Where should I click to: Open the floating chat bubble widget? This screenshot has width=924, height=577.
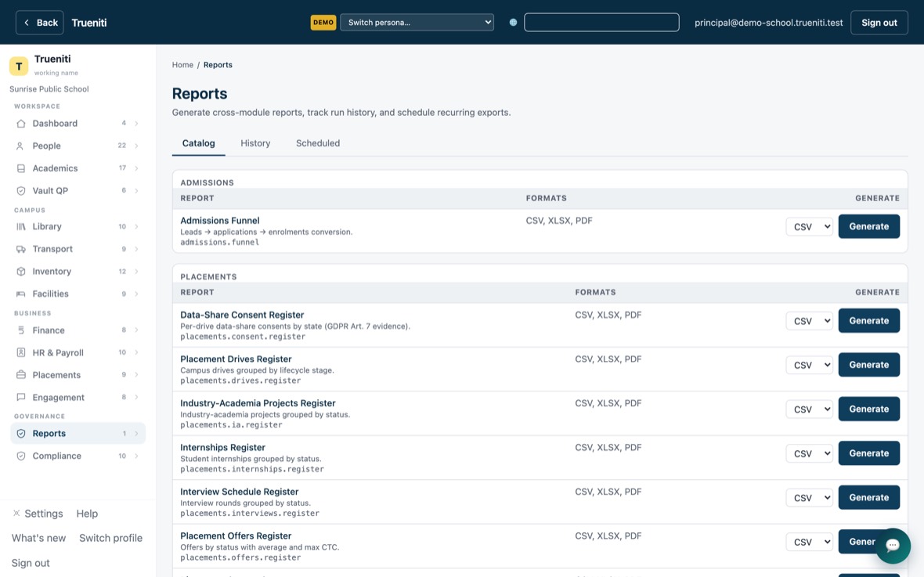pos(893,545)
